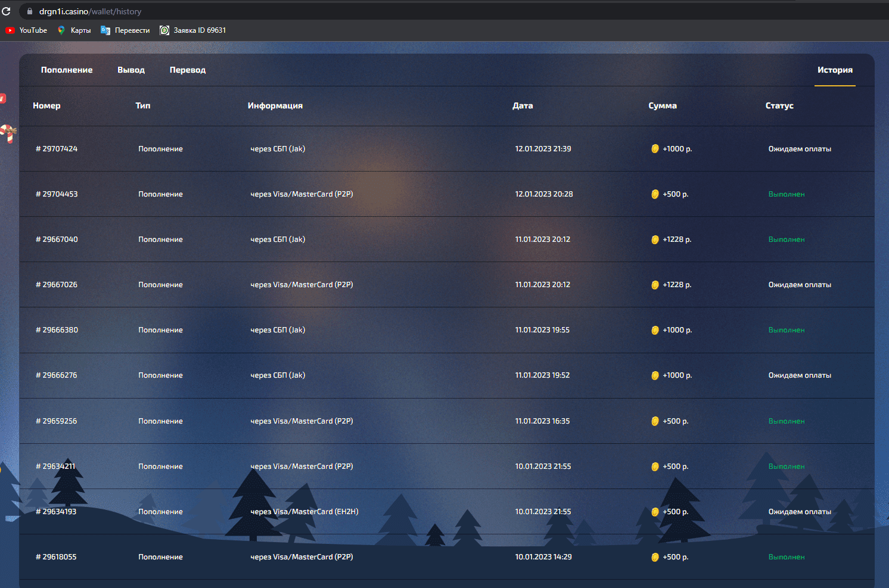Screen dimensions: 889x588
Task: Click Выполнен status for 29704453
Action: pyautogui.click(x=787, y=194)
